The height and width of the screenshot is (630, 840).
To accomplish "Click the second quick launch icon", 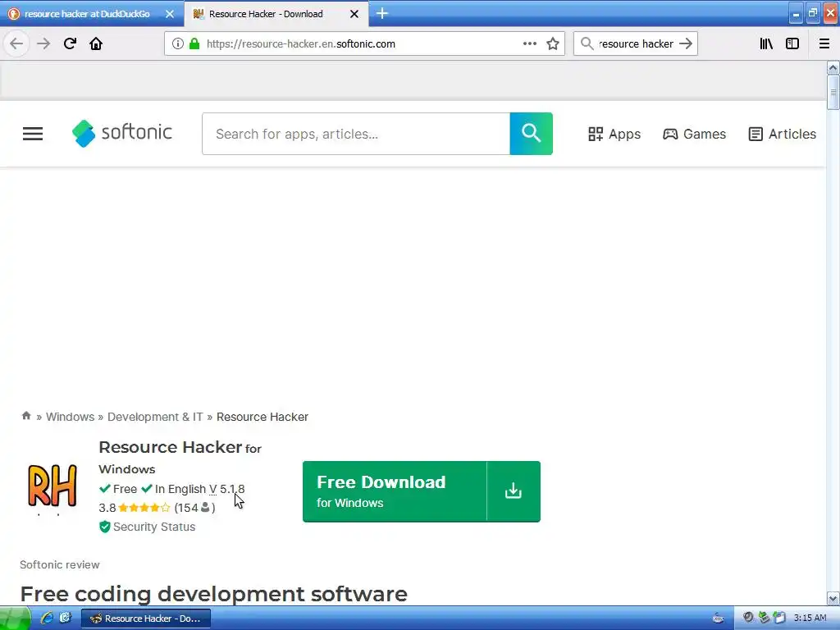I will [65, 619].
